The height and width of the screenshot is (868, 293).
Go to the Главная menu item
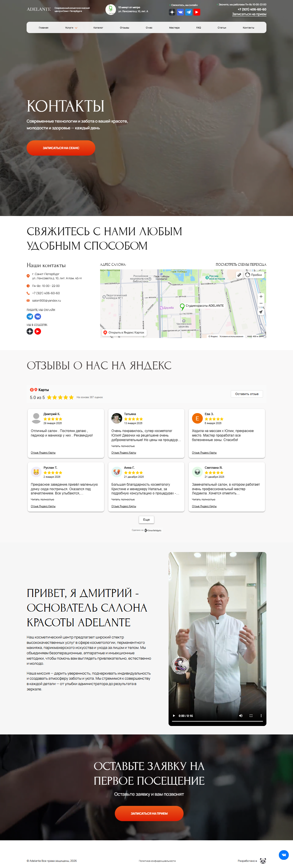point(44,28)
